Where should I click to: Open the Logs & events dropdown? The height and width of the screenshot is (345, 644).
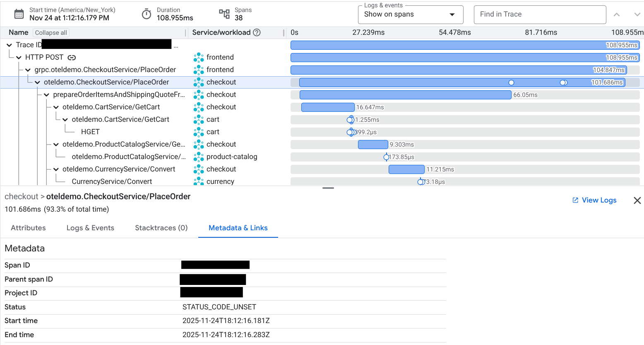[410, 14]
